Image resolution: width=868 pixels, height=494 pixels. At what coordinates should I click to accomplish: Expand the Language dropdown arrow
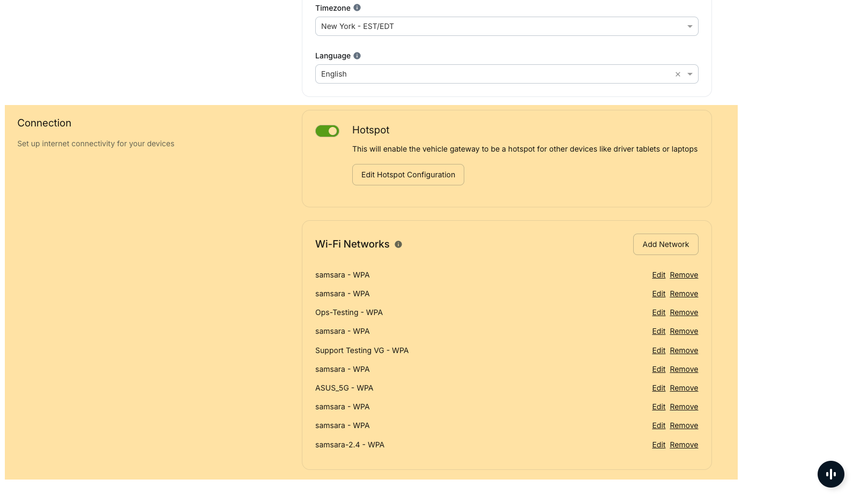pyautogui.click(x=690, y=74)
